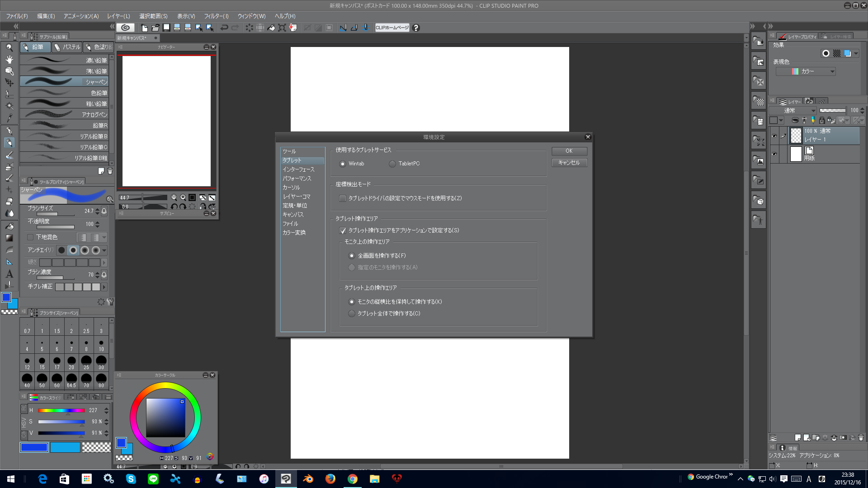Select the Eraser tool

click(x=9, y=202)
